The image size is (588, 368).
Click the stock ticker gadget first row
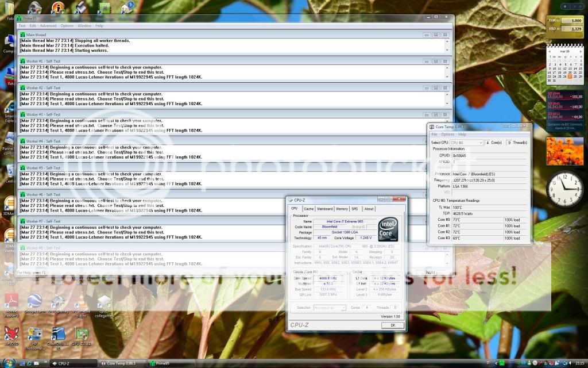click(565, 95)
